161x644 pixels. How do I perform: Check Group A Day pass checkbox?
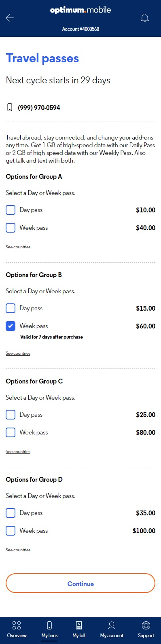point(11,210)
